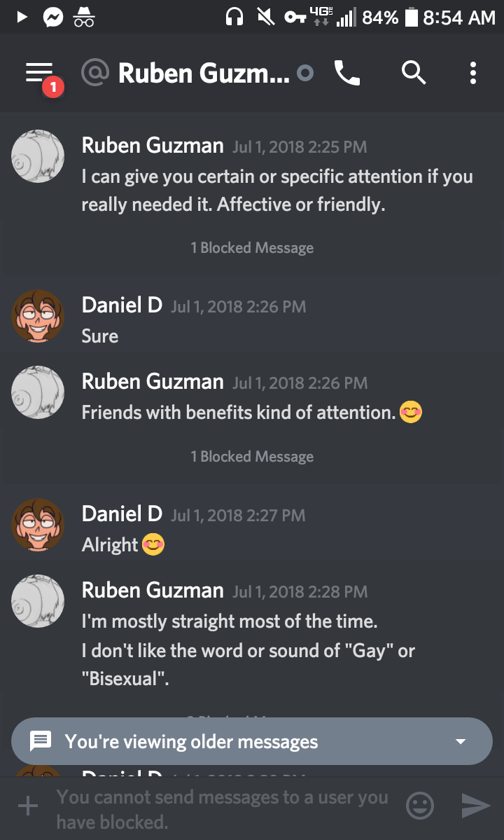Screen dimensions: 504x840
Task: Tap the blushing emoji in Daniel's Alright message
Action: [x=153, y=545]
